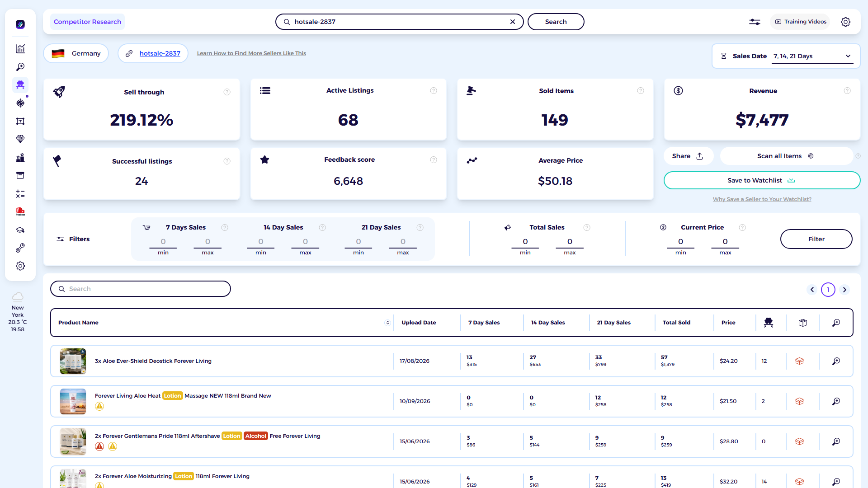Expand the Sales Date days dropdown
The height and width of the screenshot is (488, 868).
pyautogui.click(x=812, y=56)
